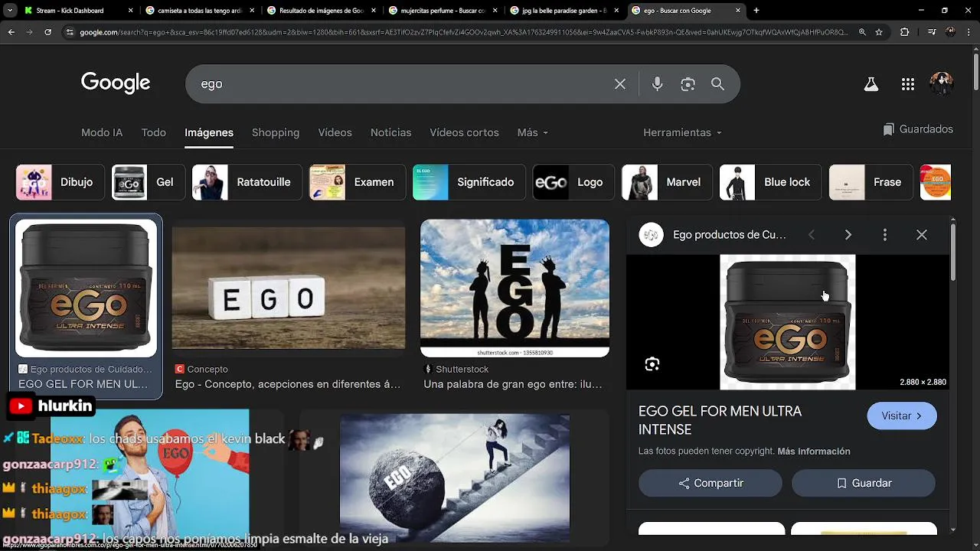Switch to Shopping tab

[276, 132]
